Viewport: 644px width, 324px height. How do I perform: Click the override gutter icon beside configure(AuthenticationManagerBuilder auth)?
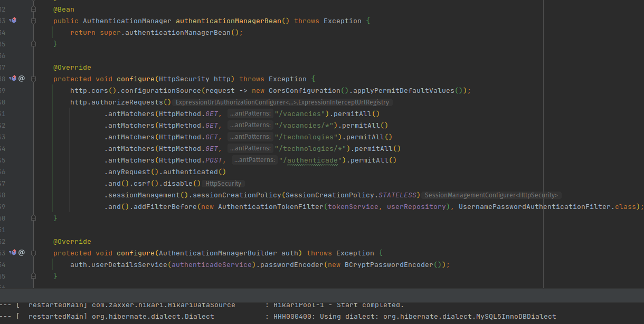click(13, 253)
